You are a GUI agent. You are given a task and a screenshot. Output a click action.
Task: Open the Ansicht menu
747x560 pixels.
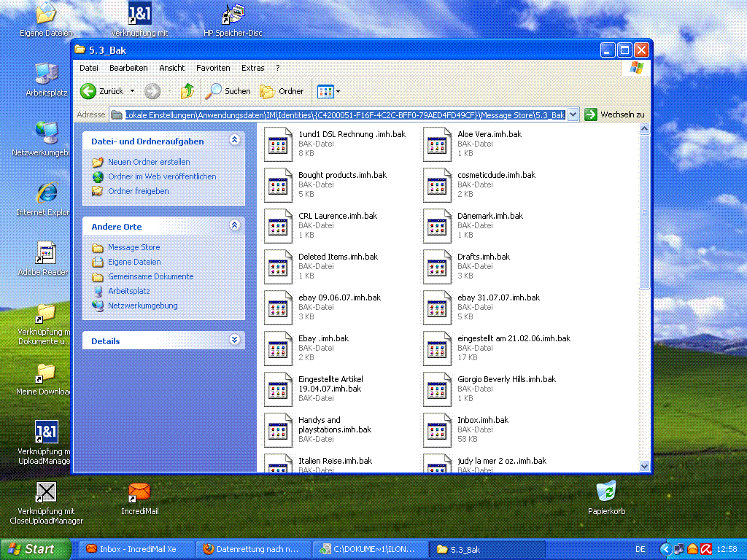172,68
